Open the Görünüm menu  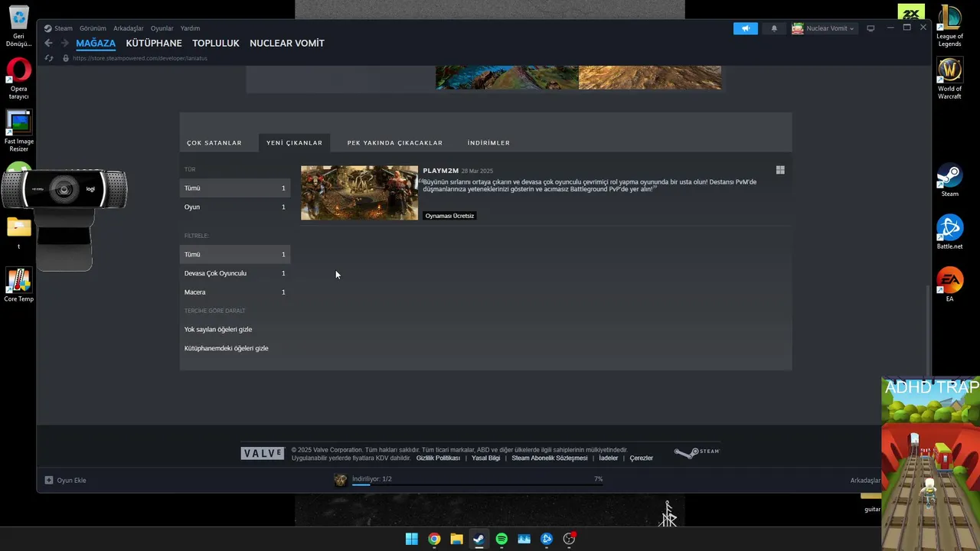coord(93,28)
